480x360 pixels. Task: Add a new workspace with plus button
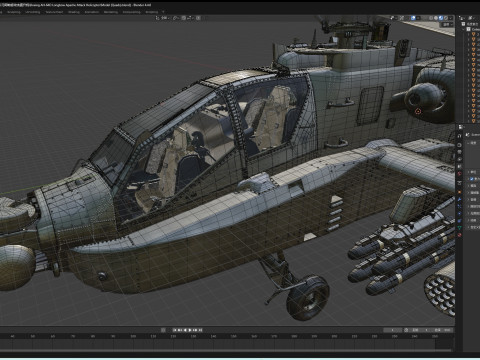coord(163,12)
